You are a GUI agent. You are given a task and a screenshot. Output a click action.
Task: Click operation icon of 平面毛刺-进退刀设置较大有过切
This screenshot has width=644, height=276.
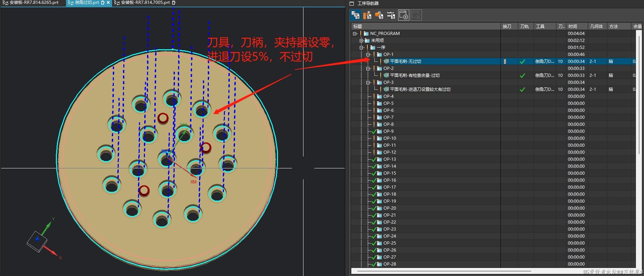click(x=386, y=89)
